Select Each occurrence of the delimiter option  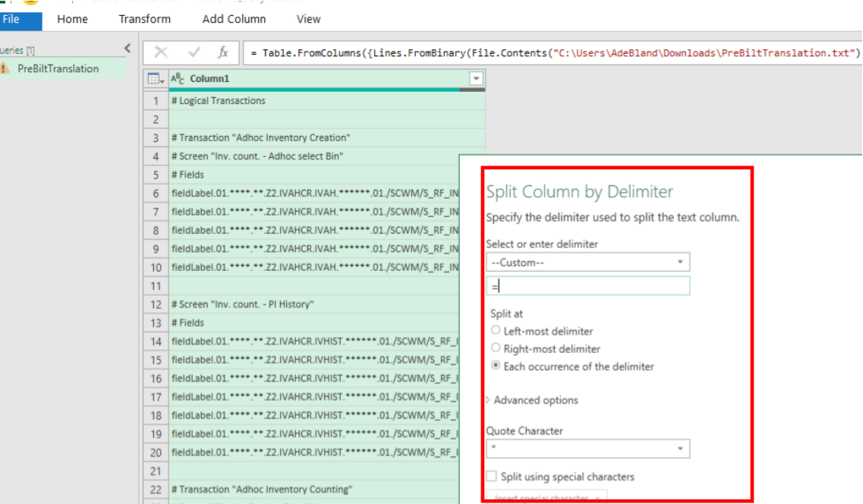click(496, 366)
